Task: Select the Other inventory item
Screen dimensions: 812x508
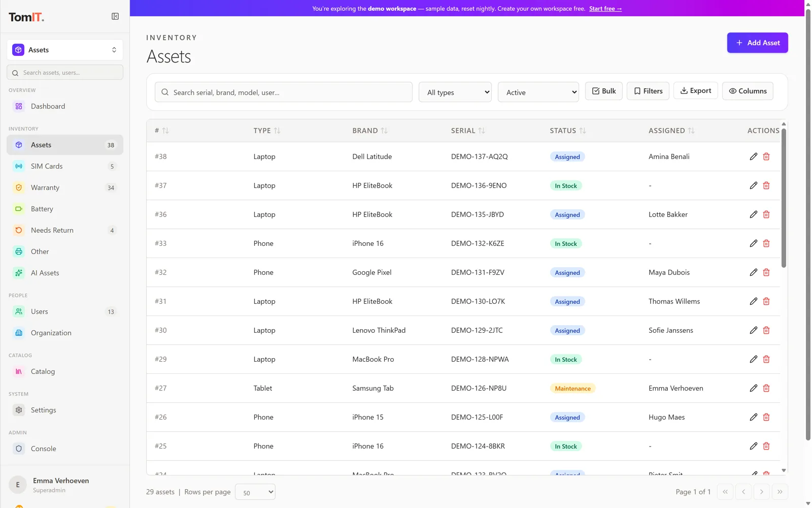Action: tap(65, 251)
